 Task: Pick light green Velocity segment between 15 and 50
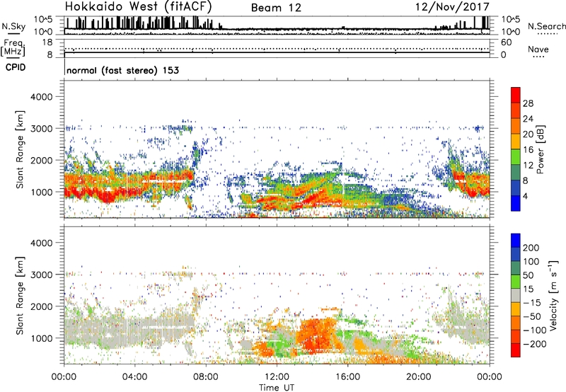[516, 282]
